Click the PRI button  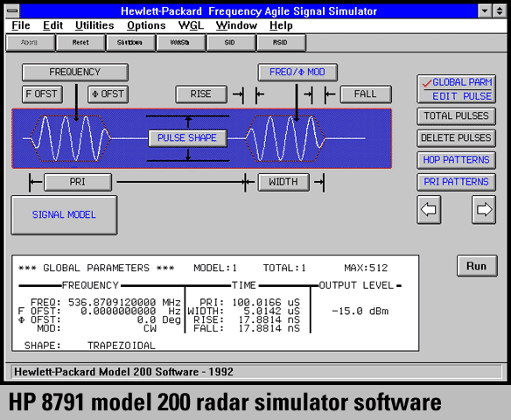coord(78,182)
